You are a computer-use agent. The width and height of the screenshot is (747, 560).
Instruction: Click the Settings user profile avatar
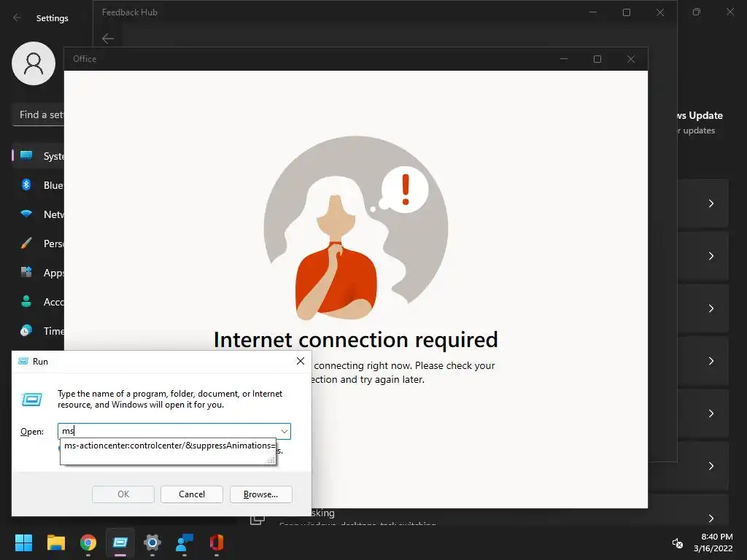coord(34,63)
